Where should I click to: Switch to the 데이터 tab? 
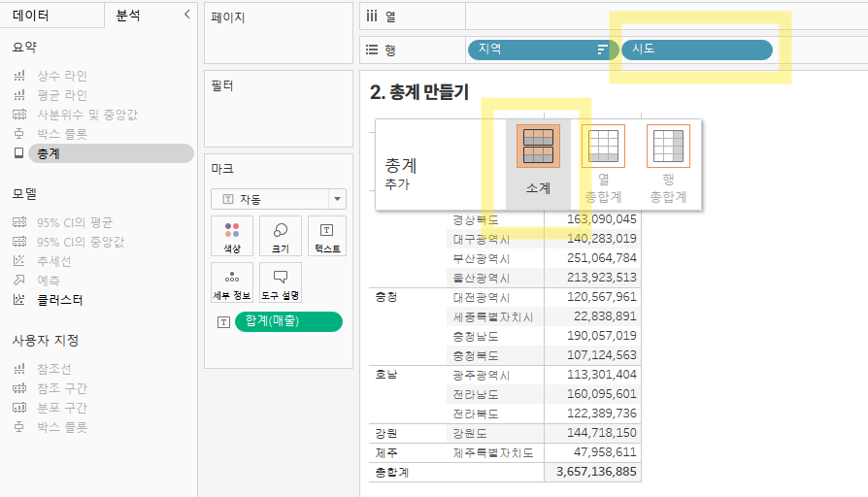click(31, 16)
